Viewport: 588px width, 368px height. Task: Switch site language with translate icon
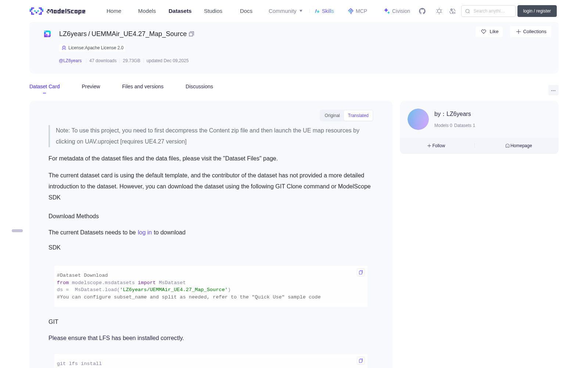452,11
